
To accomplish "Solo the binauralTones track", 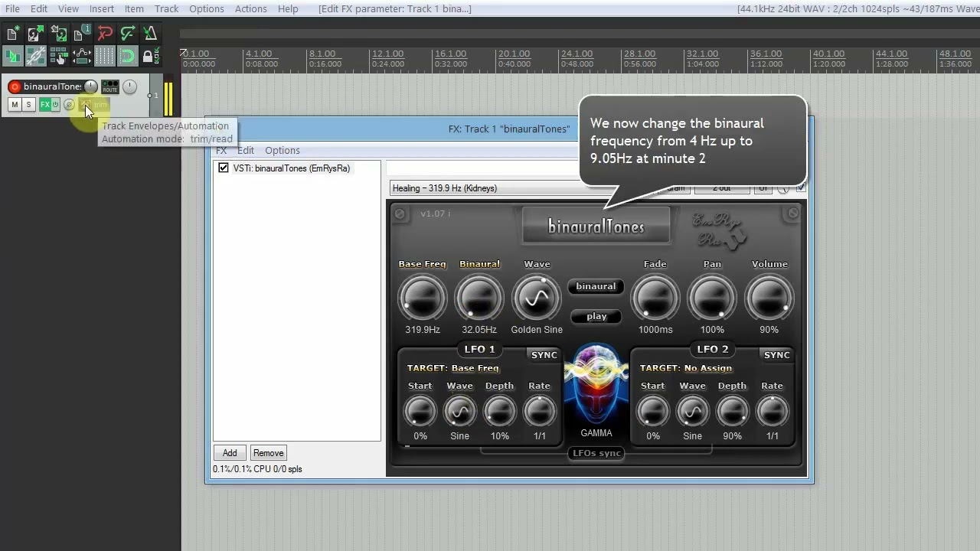I will point(28,105).
